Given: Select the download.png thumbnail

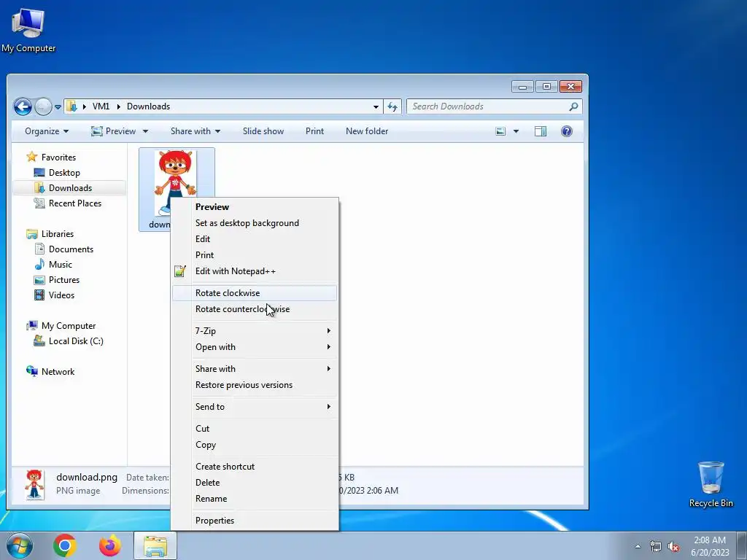Looking at the screenshot, I should tap(175, 175).
